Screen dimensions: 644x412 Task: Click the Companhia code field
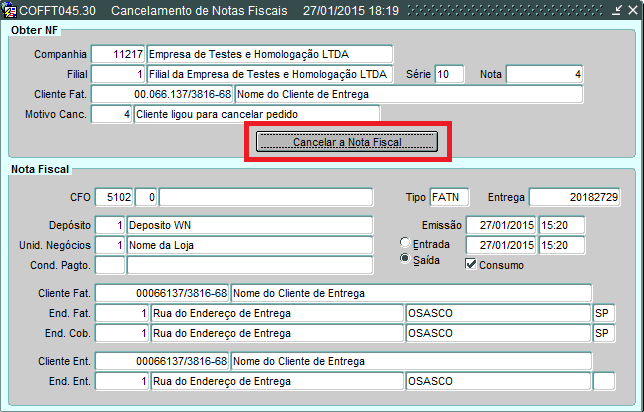pyautogui.click(x=117, y=54)
